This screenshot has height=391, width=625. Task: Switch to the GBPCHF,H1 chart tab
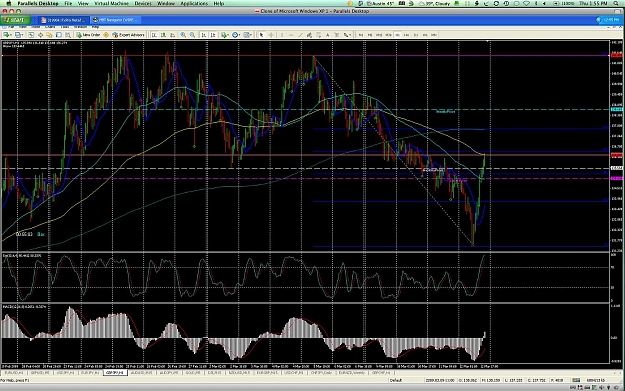click(381, 373)
